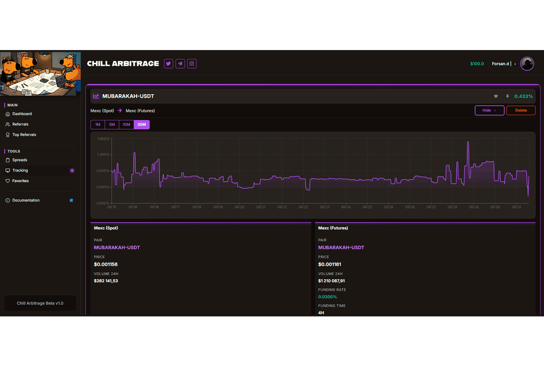Click the Chill Arbitrage logo image
The width and height of the screenshot is (544, 392).
[40, 74]
